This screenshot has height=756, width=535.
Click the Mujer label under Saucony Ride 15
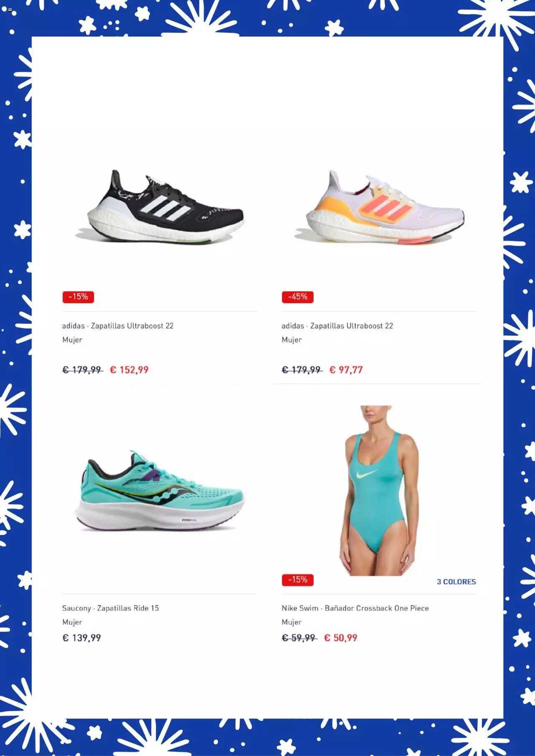pyautogui.click(x=72, y=622)
